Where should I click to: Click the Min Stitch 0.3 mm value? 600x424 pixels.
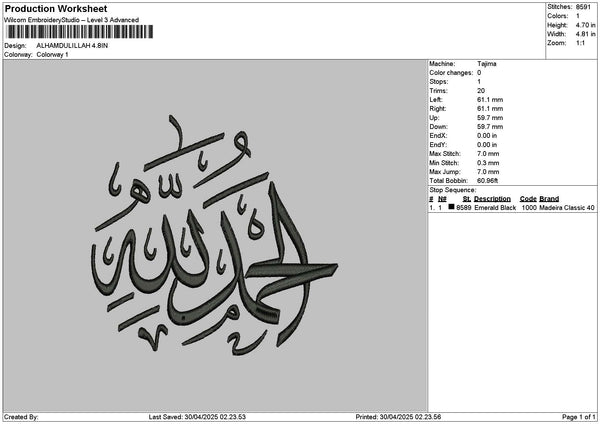pos(488,163)
